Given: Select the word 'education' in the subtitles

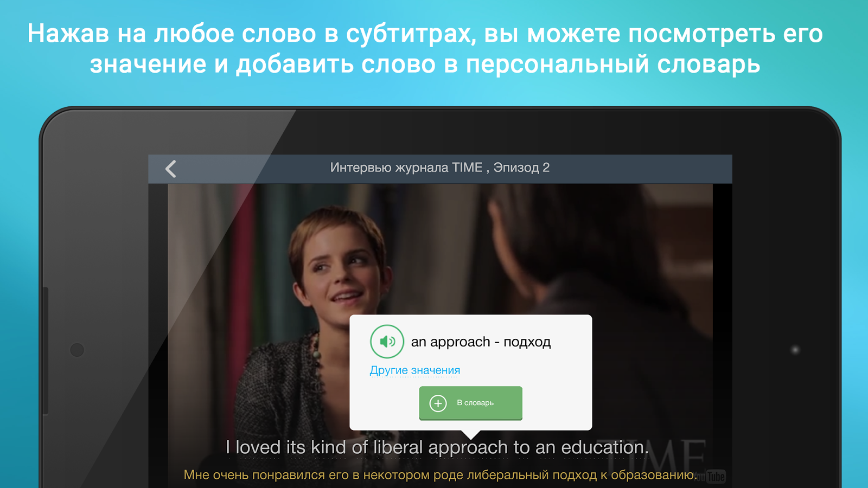Looking at the screenshot, I should tap(604, 447).
